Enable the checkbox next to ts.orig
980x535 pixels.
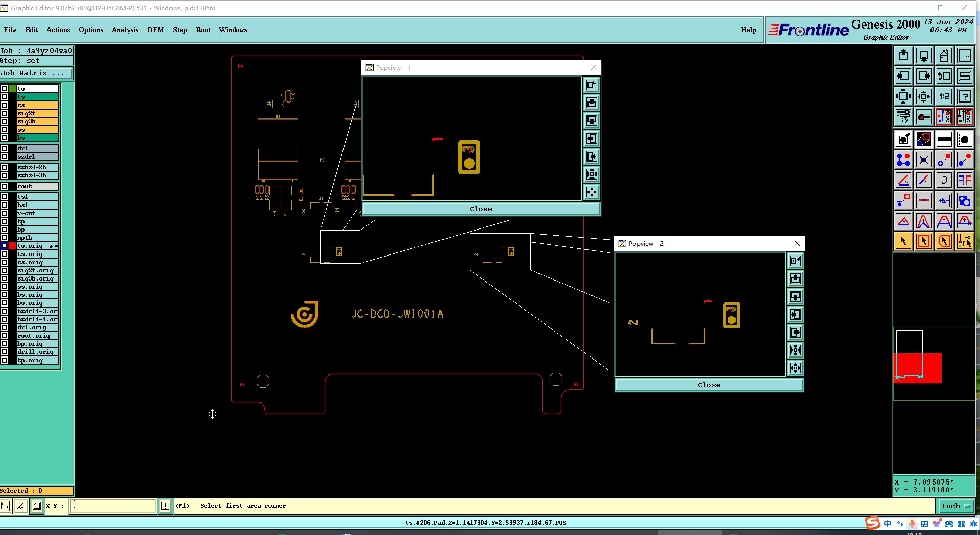4,254
